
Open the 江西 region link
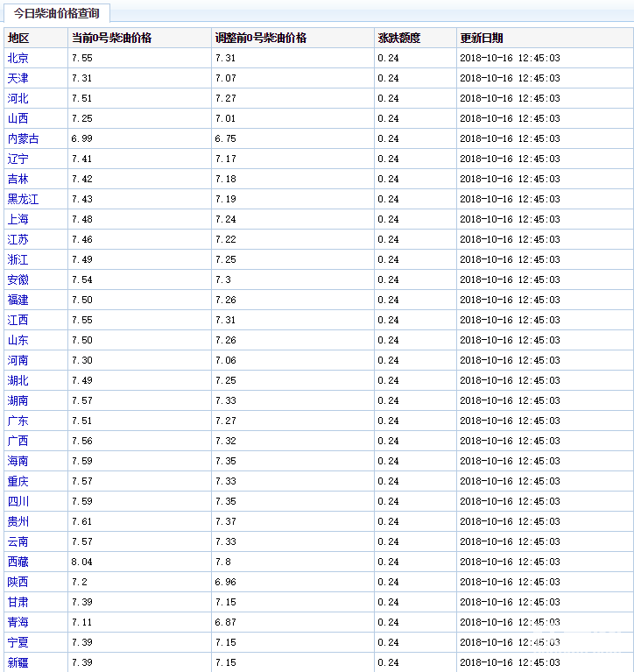pos(18,320)
